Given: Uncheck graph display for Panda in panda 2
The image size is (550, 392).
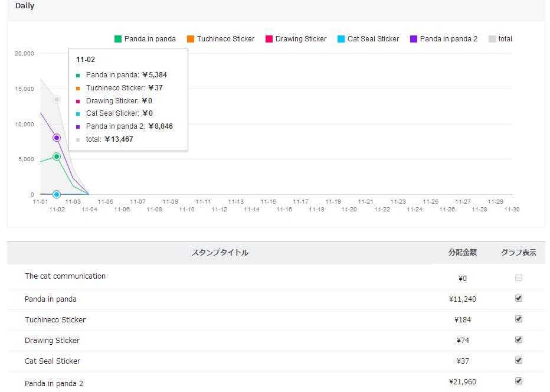Looking at the screenshot, I should 519,381.
